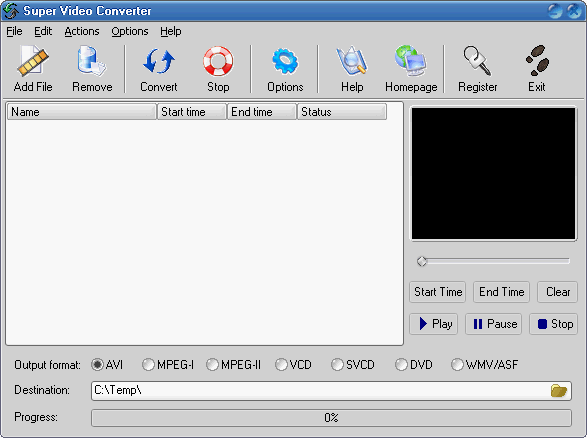Click the Exit footprints icon
Screen dimensions: 587x438
537,60
